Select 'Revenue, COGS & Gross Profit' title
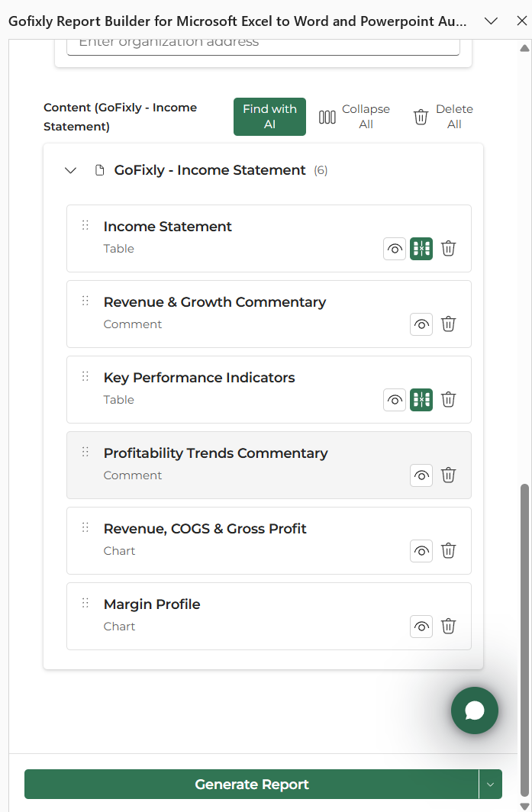The image size is (532, 812). coord(205,530)
